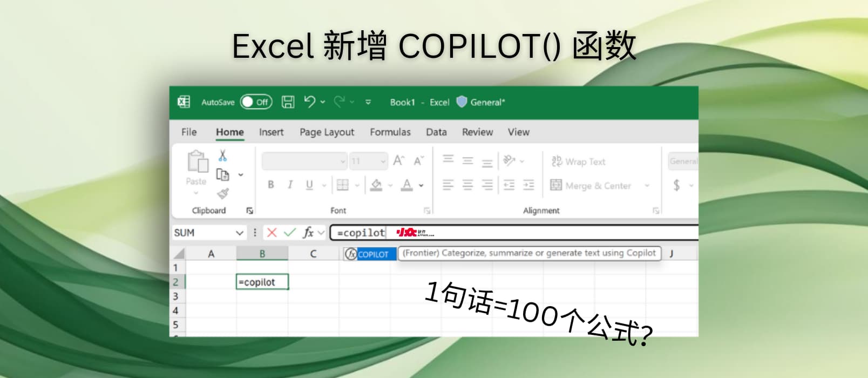The width and height of the screenshot is (868, 378).
Task: Open Insert Function with the fx icon
Action: 308,233
